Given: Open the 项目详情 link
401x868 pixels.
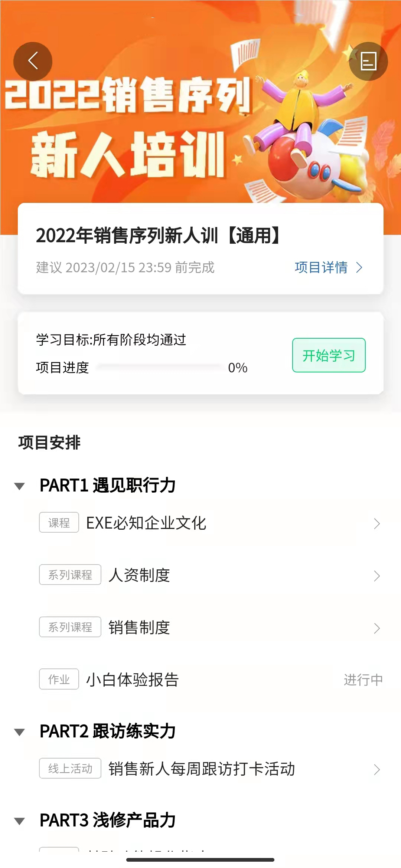Looking at the screenshot, I should (321, 267).
